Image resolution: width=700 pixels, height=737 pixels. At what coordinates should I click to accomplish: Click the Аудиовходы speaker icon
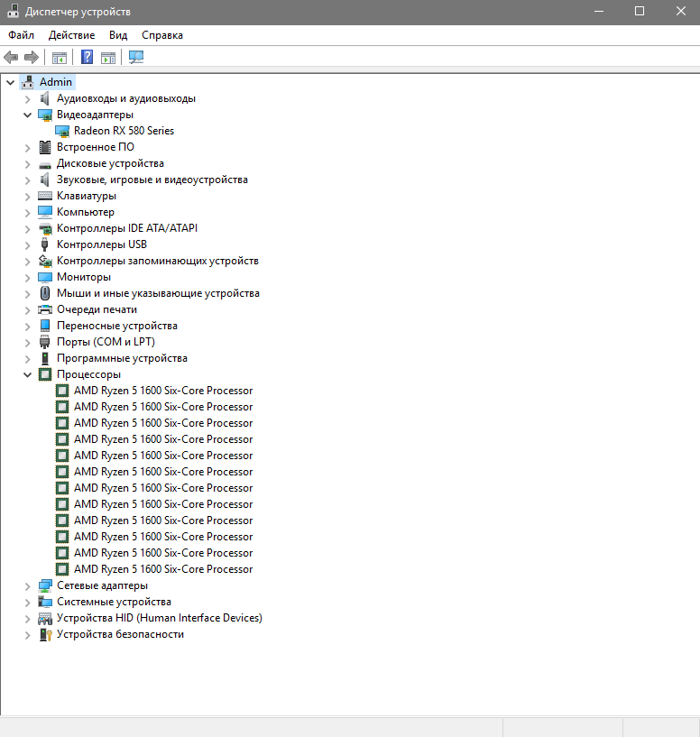(x=45, y=98)
